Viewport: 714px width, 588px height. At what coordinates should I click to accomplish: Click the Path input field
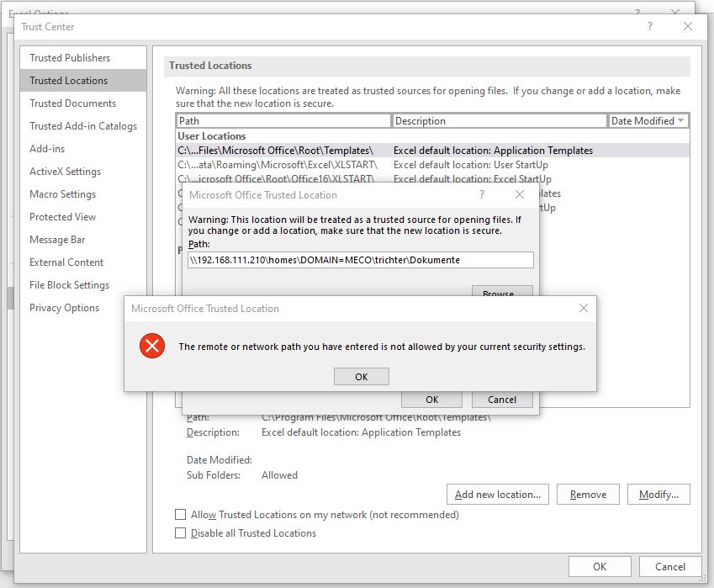click(x=360, y=260)
